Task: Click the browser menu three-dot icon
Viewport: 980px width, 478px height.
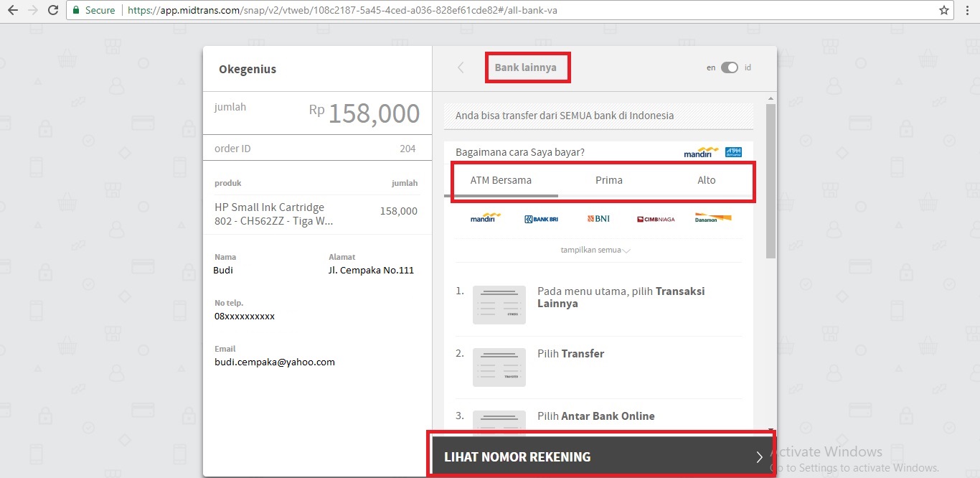Action: pos(966,11)
